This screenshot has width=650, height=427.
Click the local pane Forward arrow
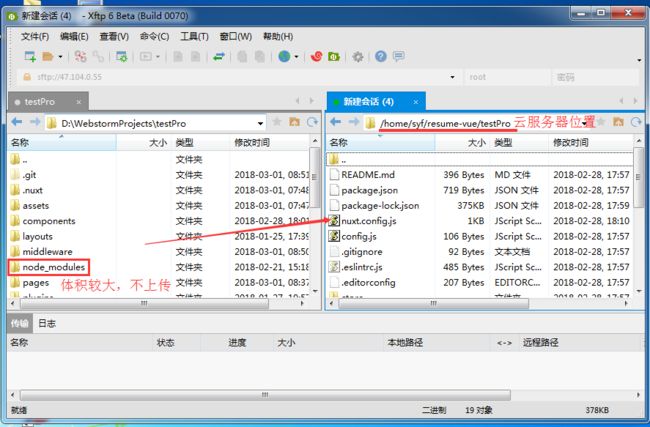35,122
